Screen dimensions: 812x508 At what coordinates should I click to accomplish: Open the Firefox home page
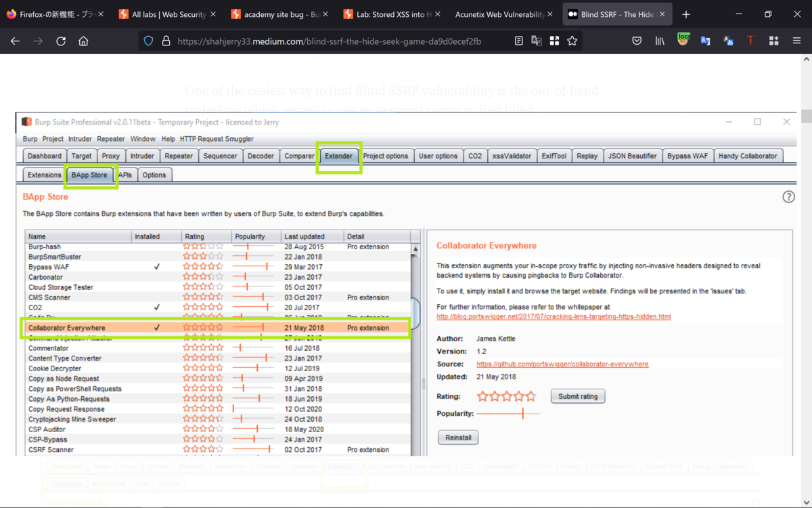[x=83, y=41]
